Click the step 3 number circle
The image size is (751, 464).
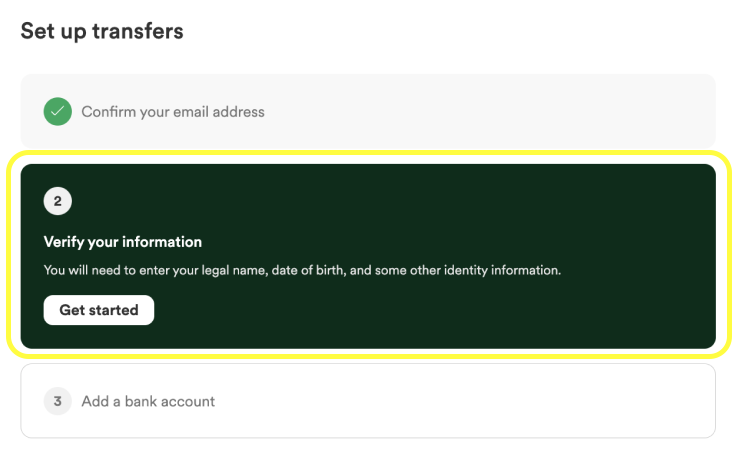pos(57,401)
